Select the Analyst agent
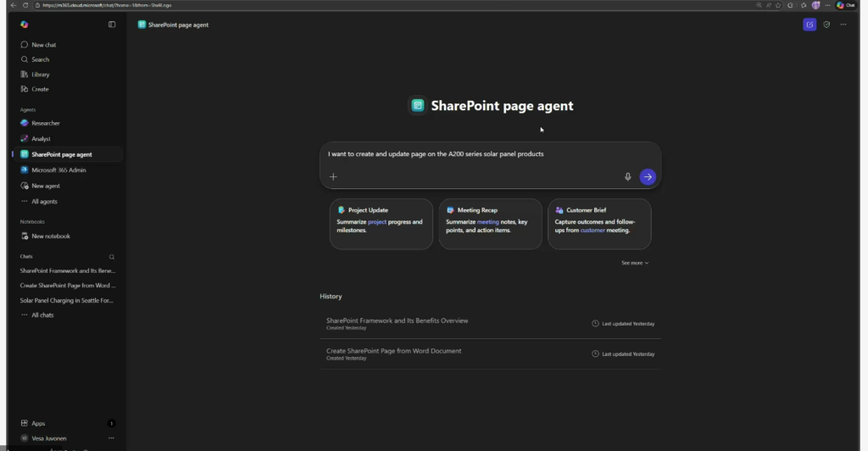Screen dimensions: 868x451 tap(41, 139)
